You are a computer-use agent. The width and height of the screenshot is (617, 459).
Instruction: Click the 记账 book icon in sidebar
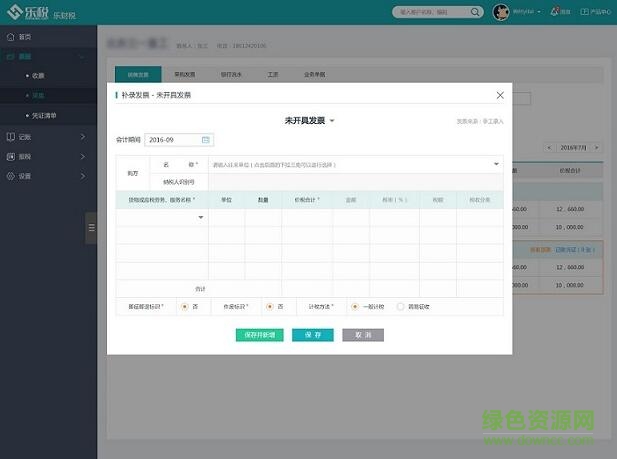(x=11, y=137)
